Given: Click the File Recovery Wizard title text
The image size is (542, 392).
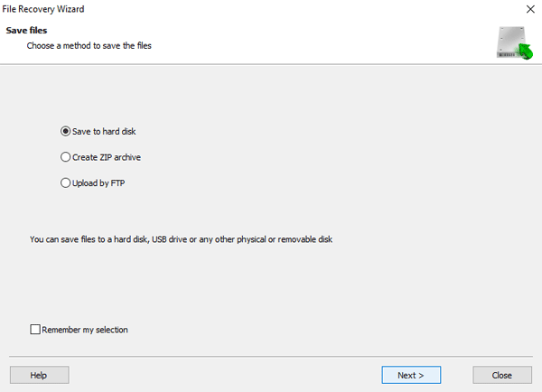Looking at the screenshot, I should 43,9.
